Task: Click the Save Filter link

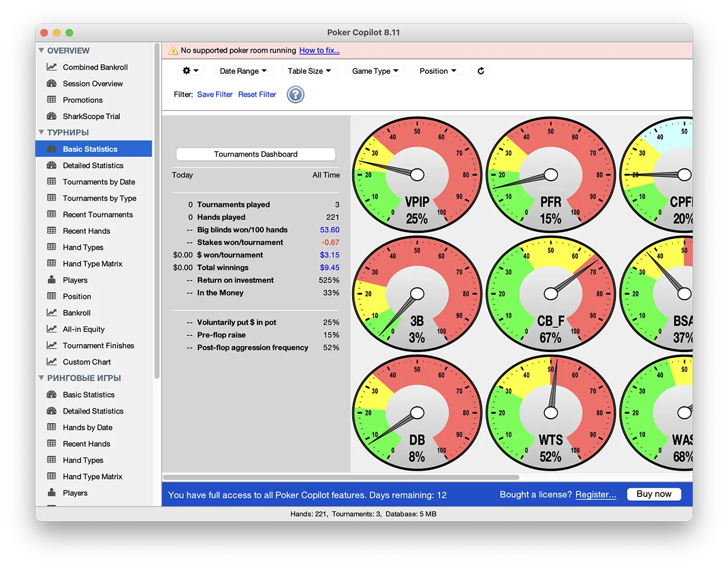Action: pyautogui.click(x=214, y=95)
